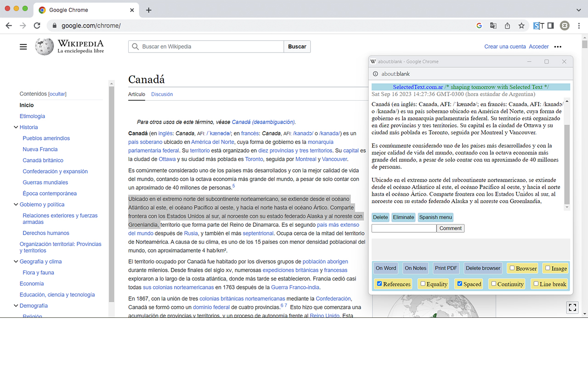Viewport: 588px width, 368px height.
Task: Toggle the Chrome side panel icon
Action: point(551,26)
